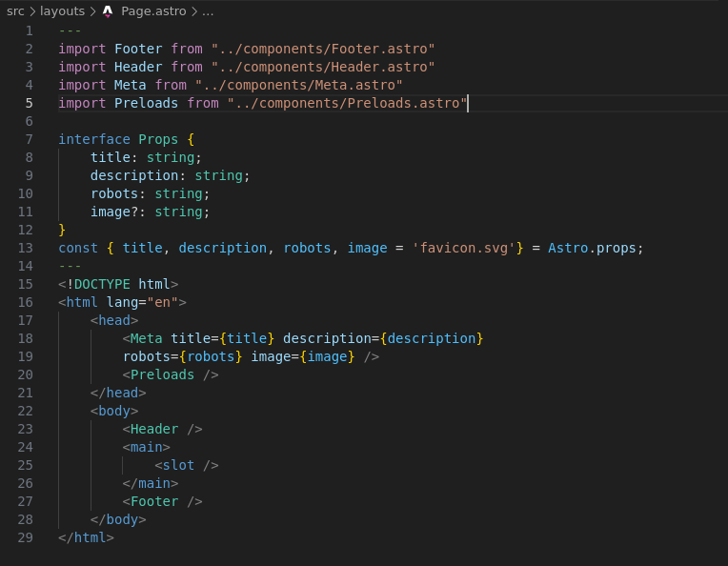Click the chevron after "src" breadcrumb
Image resolution: width=728 pixels, height=566 pixels.
click(x=32, y=11)
